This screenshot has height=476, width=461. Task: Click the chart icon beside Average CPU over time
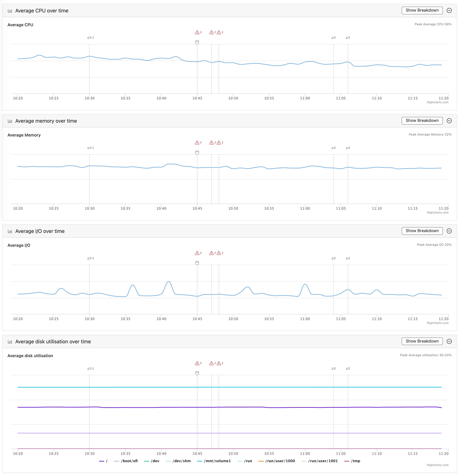pyautogui.click(x=10, y=11)
